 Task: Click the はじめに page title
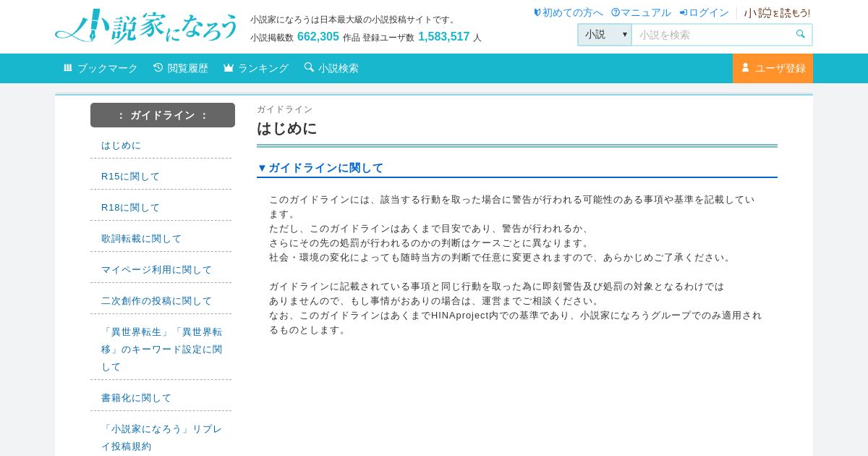pyautogui.click(x=286, y=129)
